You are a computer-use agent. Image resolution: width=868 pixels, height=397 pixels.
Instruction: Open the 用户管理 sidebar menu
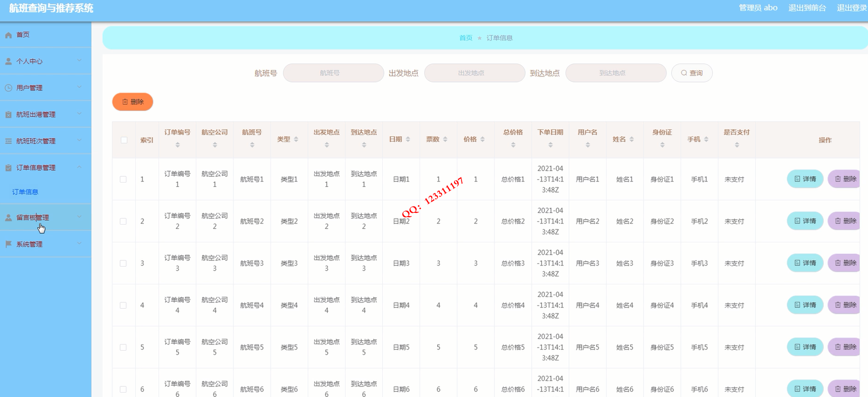pyautogui.click(x=45, y=88)
